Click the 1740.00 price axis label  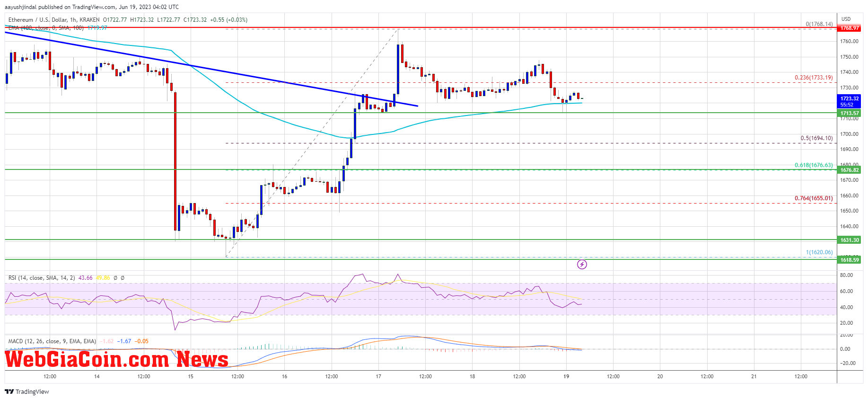click(x=849, y=72)
